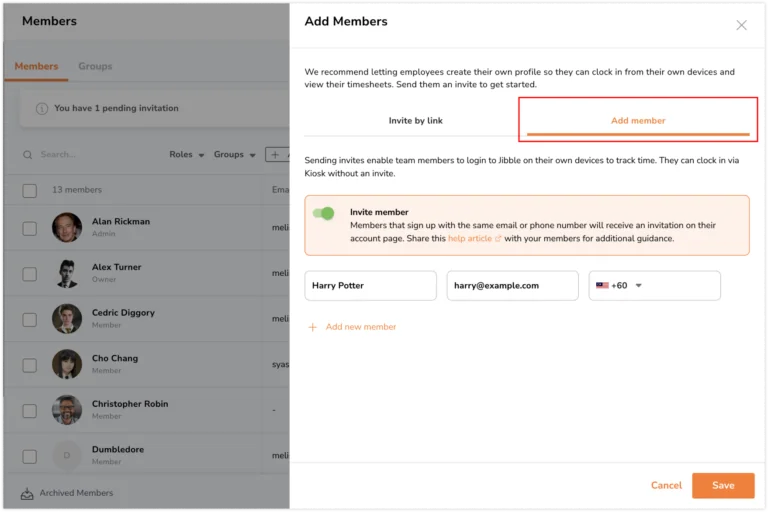Click the Archived Members inbox icon
The height and width of the screenshot is (512, 768).
[27, 493]
